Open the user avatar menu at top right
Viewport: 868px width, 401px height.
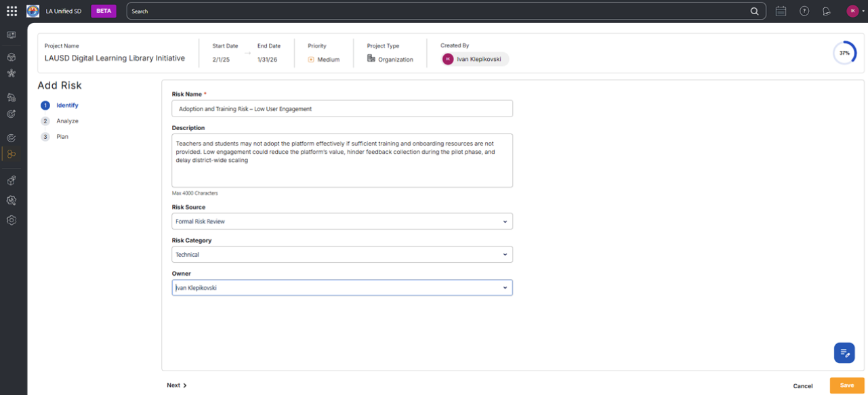coord(852,11)
